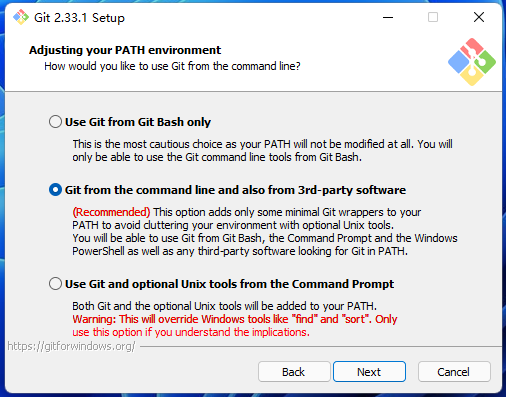Click the 'most cautious choice' description text
This screenshot has width=506, height=397.
(x=262, y=150)
